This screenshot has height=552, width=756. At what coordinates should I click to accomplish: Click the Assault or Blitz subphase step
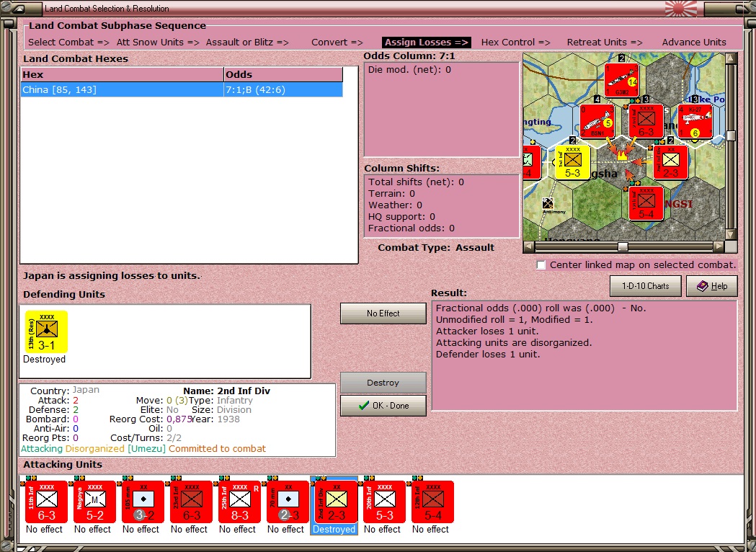247,43
